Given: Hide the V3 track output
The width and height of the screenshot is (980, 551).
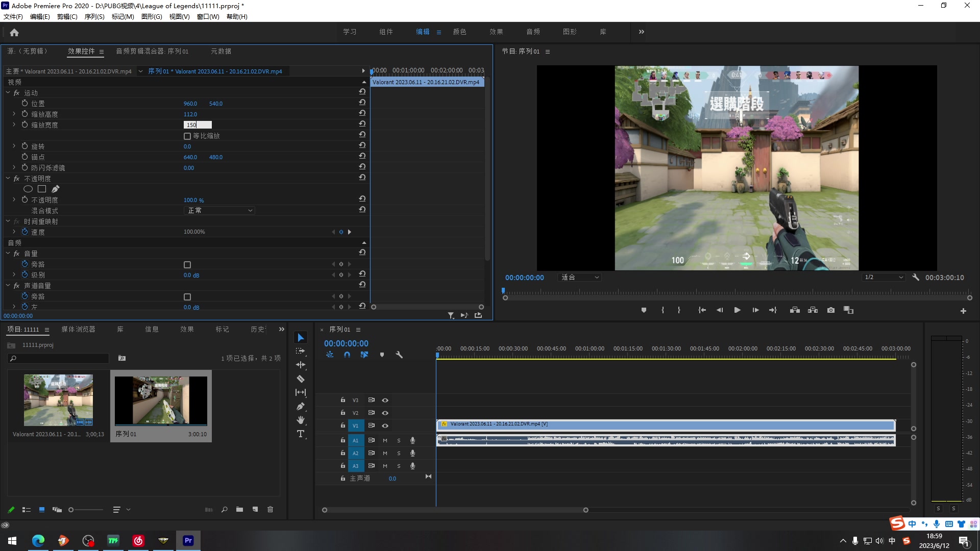Looking at the screenshot, I should tap(385, 400).
